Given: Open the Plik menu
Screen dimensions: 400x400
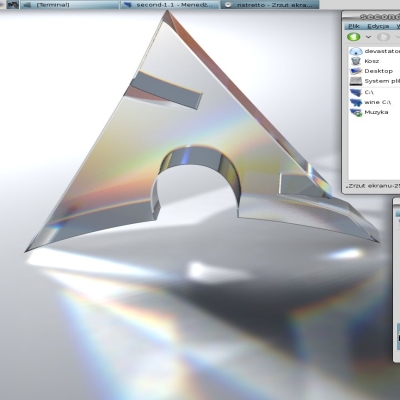Looking at the screenshot, I should 354,26.
